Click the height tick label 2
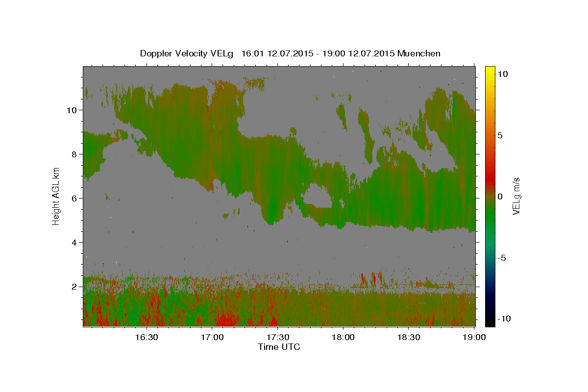This screenshot has height=392, width=588. click(75, 287)
